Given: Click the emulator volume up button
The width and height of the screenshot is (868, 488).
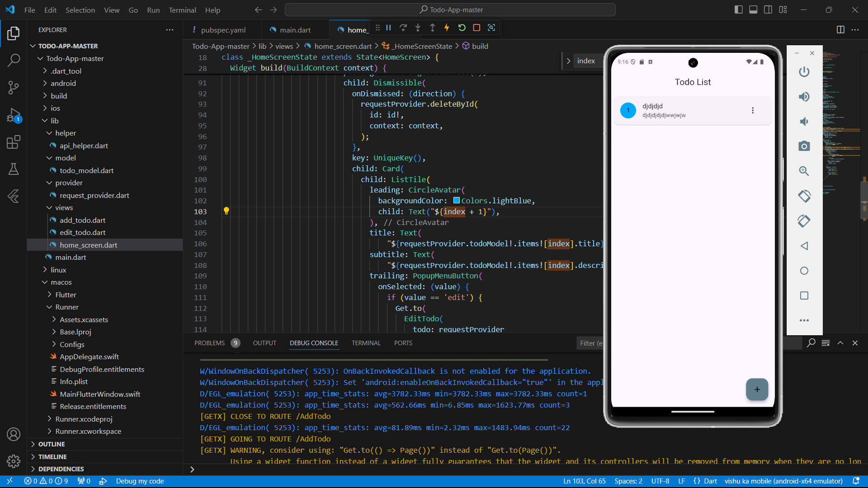Looking at the screenshot, I should coord(804,97).
